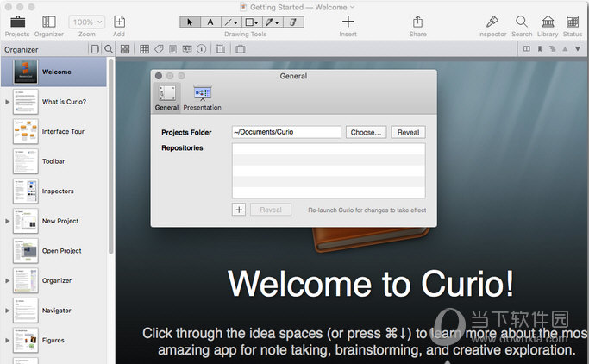The height and width of the screenshot is (364, 589).
Task: Open the Projects briefcase icon
Action: (x=17, y=22)
